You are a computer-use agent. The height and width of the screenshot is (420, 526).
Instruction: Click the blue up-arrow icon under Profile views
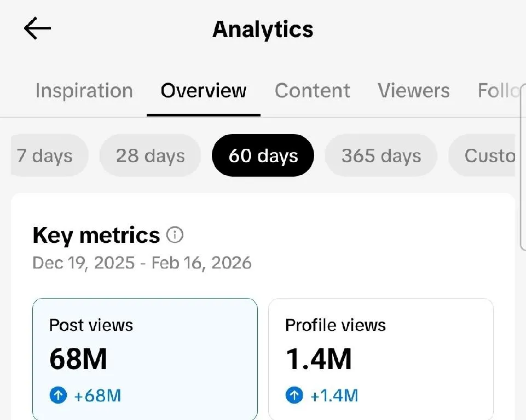[x=294, y=395]
